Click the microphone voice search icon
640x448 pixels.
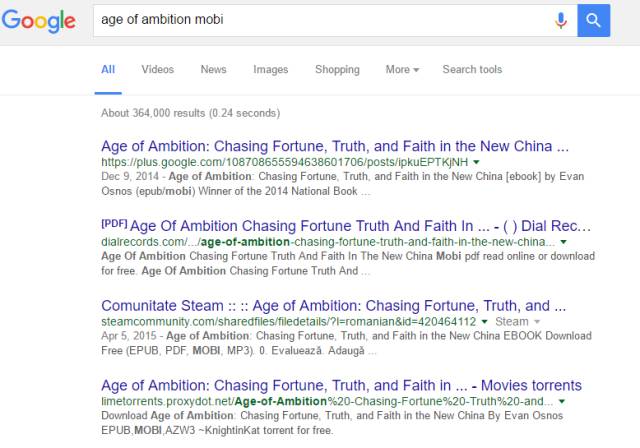pos(561,19)
